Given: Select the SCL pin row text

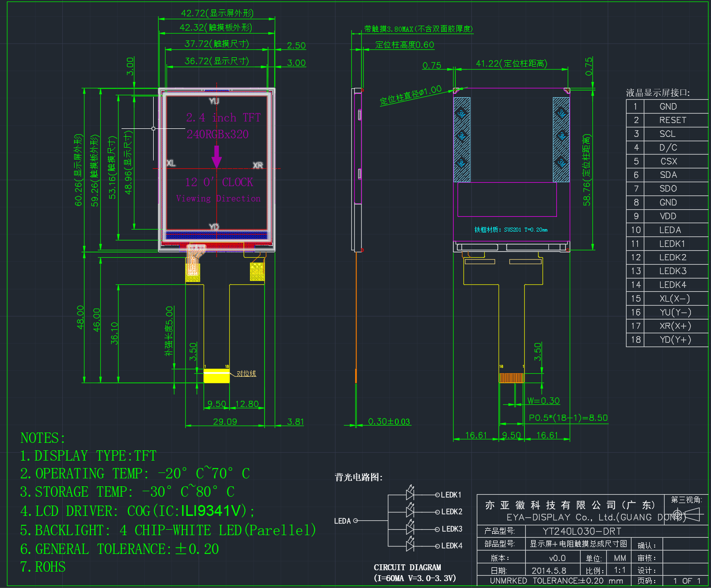Looking at the screenshot, I should 667,134.
